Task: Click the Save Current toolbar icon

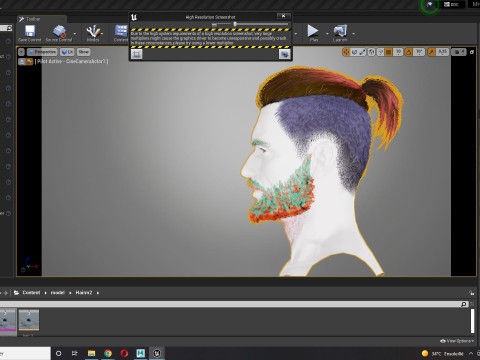Action: 30,31
